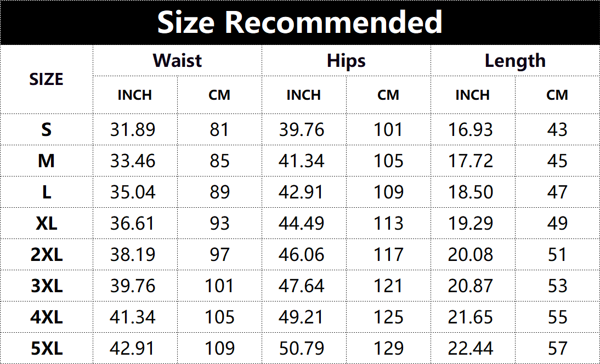Select the 3XL size row label
Image resolution: width=600 pixels, height=364 pixels.
pyautogui.click(x=46, y=286)
